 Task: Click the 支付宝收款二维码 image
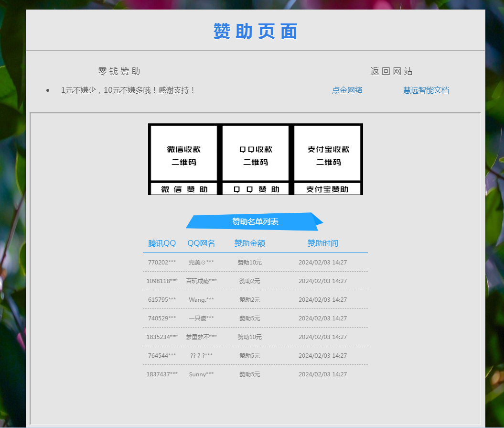tap(327, 153)
